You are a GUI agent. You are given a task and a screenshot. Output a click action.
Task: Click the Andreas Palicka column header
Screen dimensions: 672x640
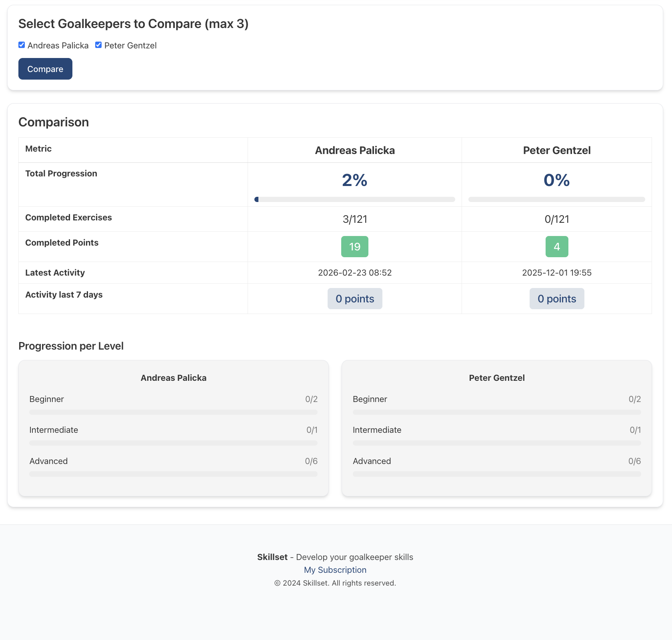tap(355, 150)
